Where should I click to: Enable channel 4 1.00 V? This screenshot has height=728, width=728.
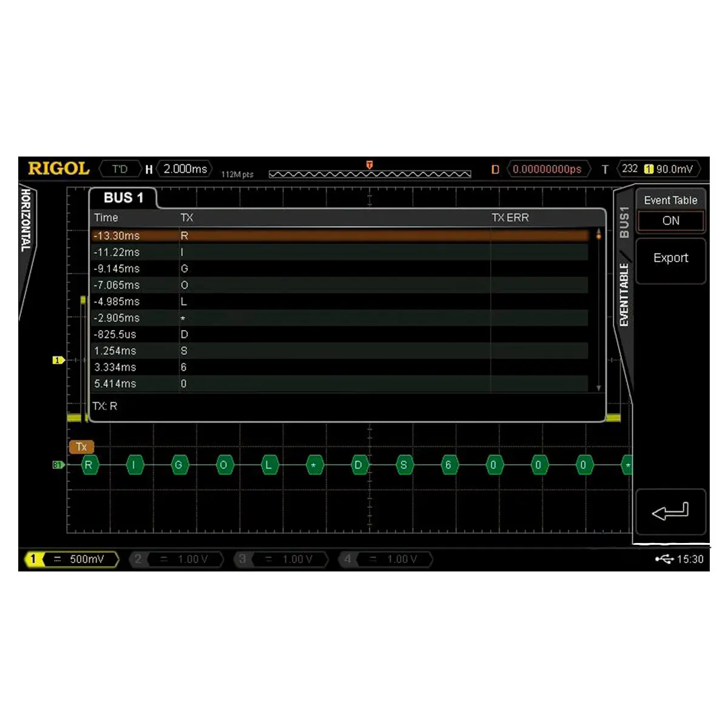(x=386, y=559)
